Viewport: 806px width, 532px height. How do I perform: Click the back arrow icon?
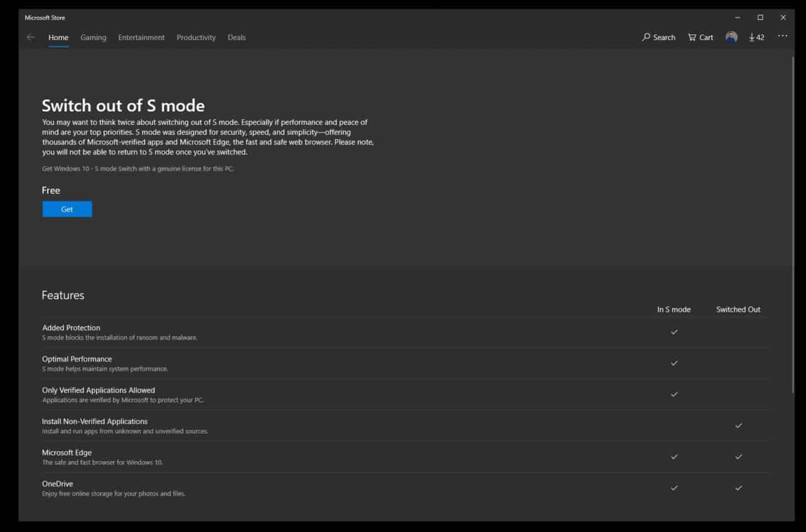pos(30,38)
